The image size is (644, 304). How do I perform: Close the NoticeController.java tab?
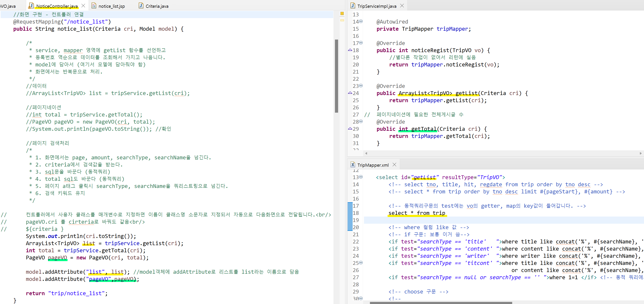(x=83, y=6)
